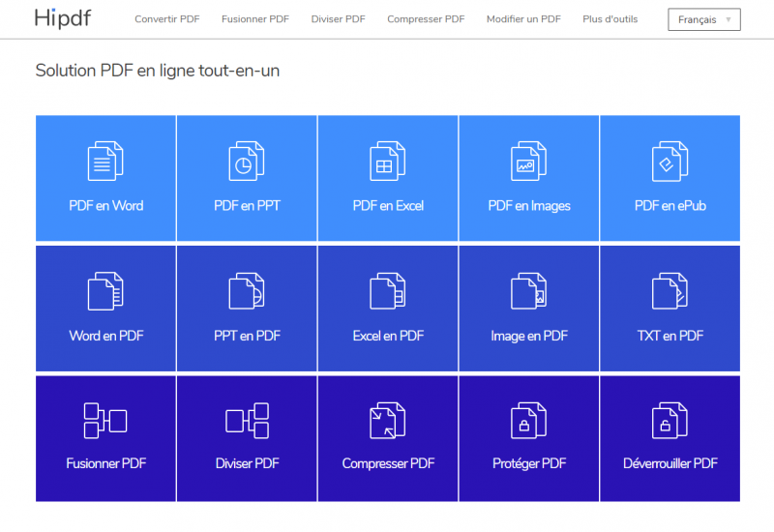Click the Diviser PDF tile icon
Viewport: 774px width, 532px height.
247,421
